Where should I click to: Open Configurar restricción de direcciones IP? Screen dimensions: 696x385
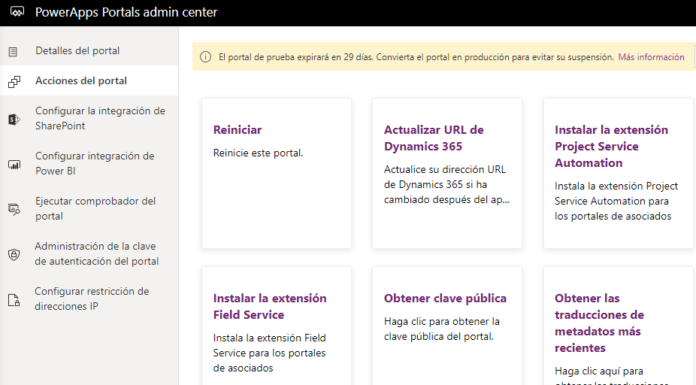pyautogui.click(x=89, y=299)
